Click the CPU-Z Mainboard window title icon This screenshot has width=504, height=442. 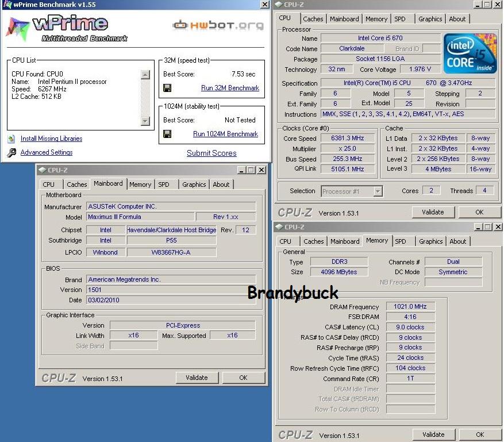(x=42, y=170)
